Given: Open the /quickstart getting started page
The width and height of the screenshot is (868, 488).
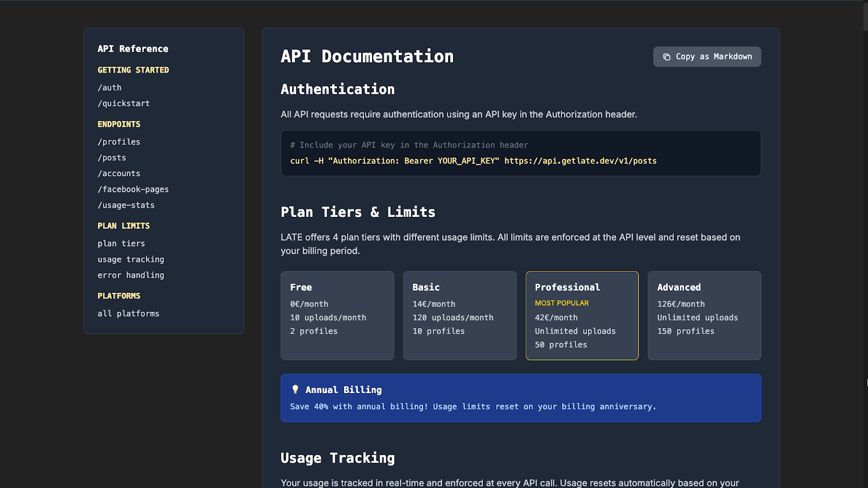Looking at the screenshot, I should pyautogui.click(x=124, y=103).
